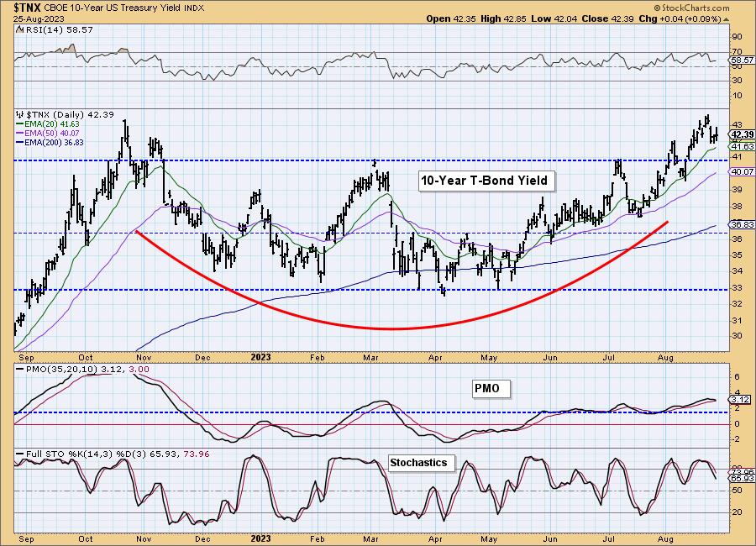Click the 'Dec' label below the Stochastics panel

[202, 538]
